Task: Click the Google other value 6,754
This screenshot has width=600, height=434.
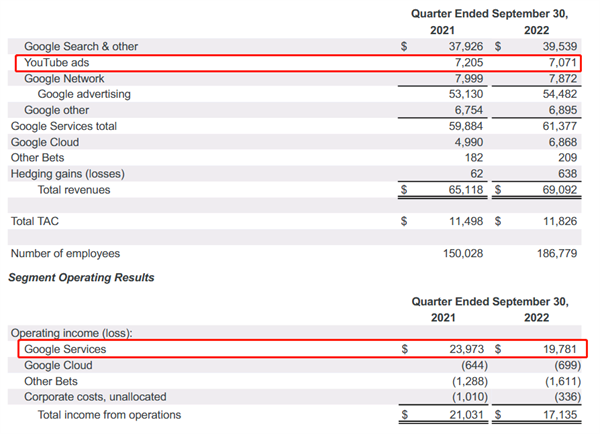Action: pyautogui.click(x=469, y=110)
